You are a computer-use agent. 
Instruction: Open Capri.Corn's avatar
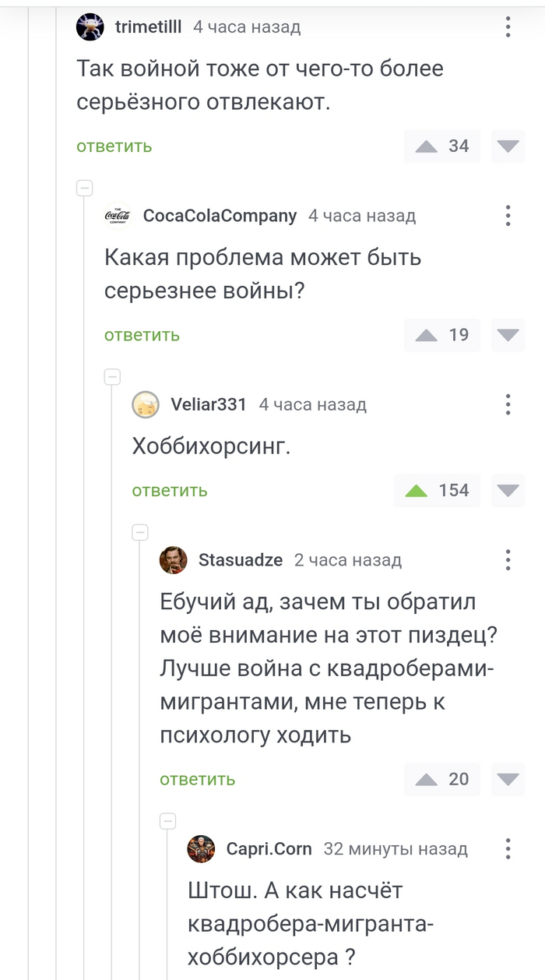point(201,849)
